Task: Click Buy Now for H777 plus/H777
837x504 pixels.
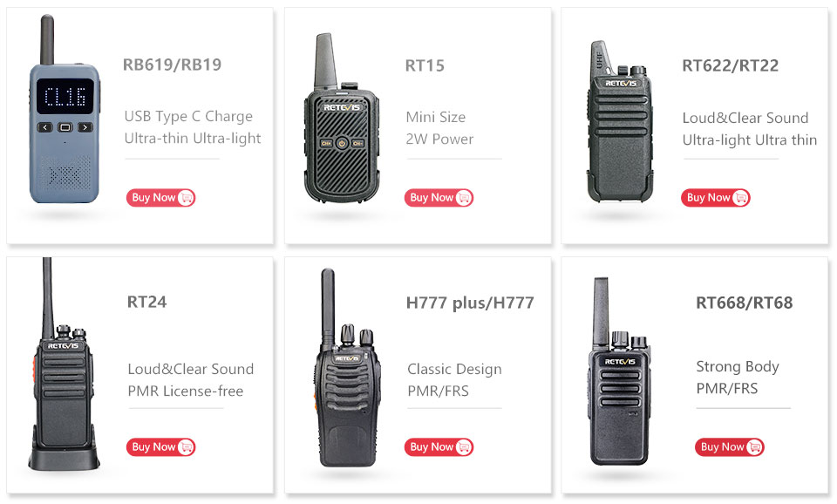Action: [x=439, y=446]
